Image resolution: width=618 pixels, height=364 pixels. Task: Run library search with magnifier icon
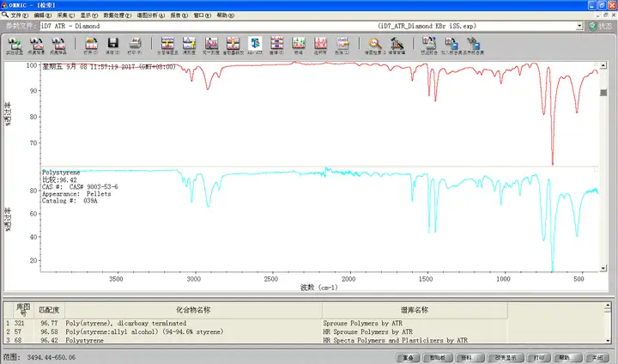[x=375, y=45]
